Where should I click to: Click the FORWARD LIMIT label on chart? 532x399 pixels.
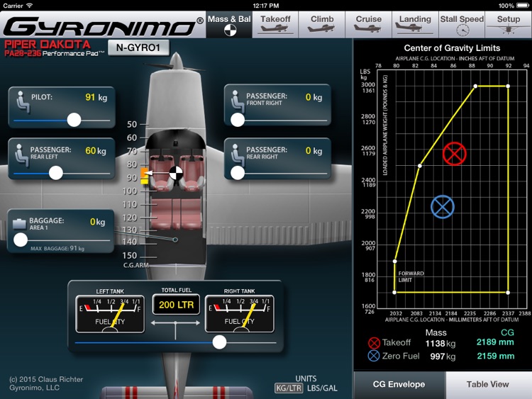coord(411,276)
